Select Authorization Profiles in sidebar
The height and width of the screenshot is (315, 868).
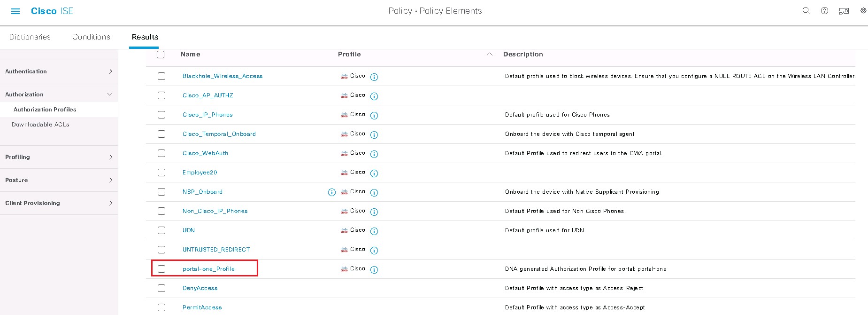click(45, 110)
